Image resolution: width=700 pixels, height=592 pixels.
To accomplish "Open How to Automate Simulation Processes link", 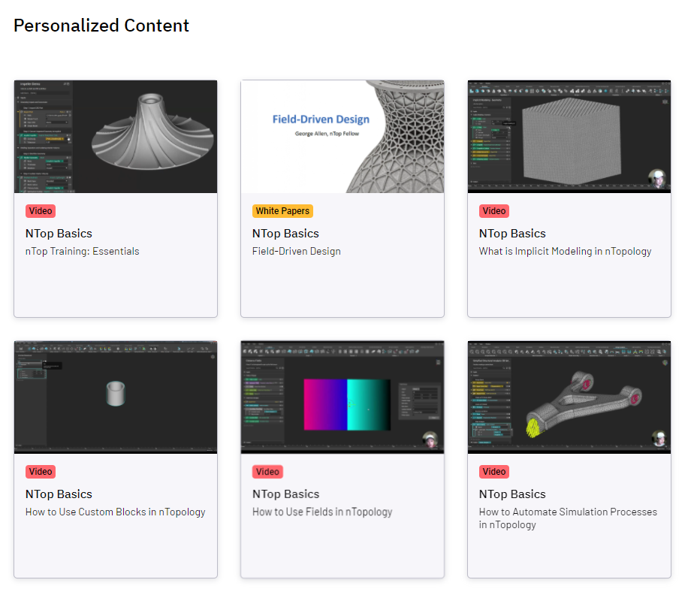I will (568, 518).
